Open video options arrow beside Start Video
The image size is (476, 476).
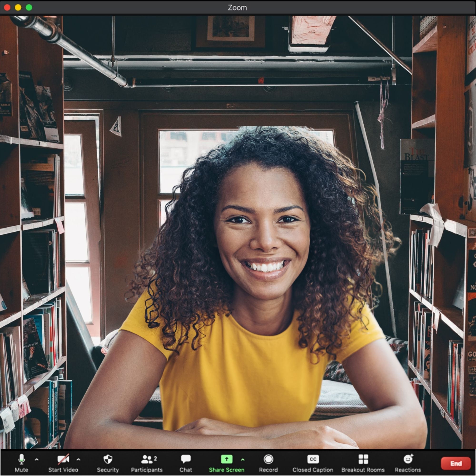[x=78, y=460]
